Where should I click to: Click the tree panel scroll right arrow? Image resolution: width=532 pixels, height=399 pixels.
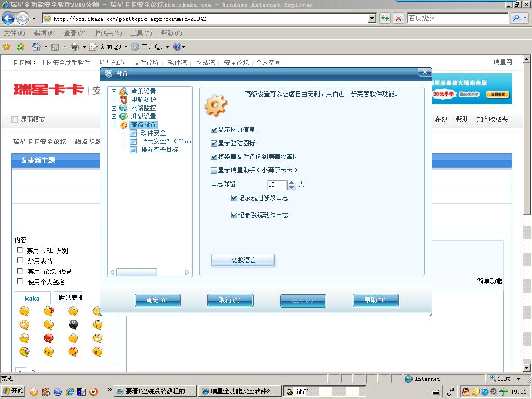187,272
